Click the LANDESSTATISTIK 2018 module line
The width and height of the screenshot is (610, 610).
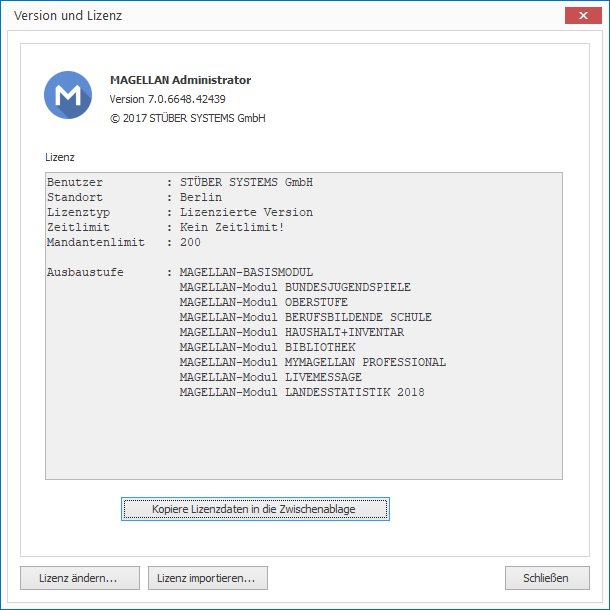point(302,392)
